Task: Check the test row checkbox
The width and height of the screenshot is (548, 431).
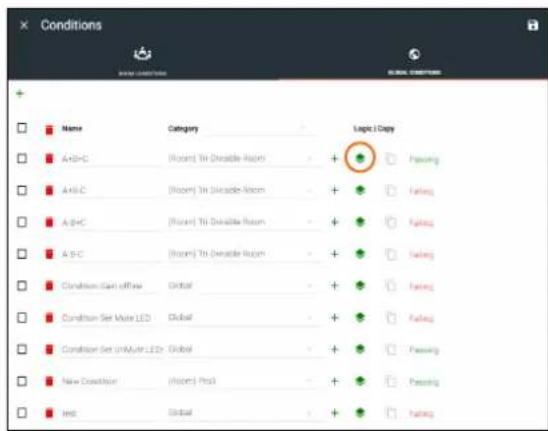Action: [x=22, y=413]
